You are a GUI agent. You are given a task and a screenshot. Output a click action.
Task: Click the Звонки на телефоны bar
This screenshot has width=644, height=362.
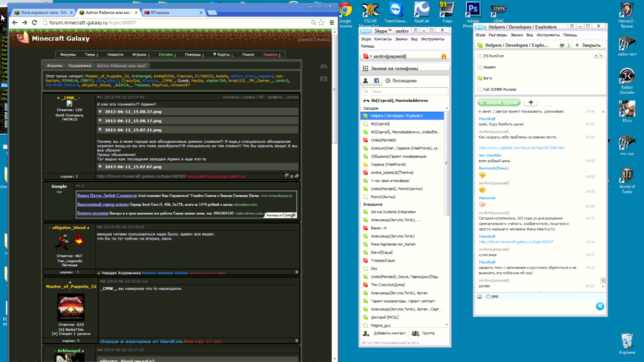click(x=405, y=68)
